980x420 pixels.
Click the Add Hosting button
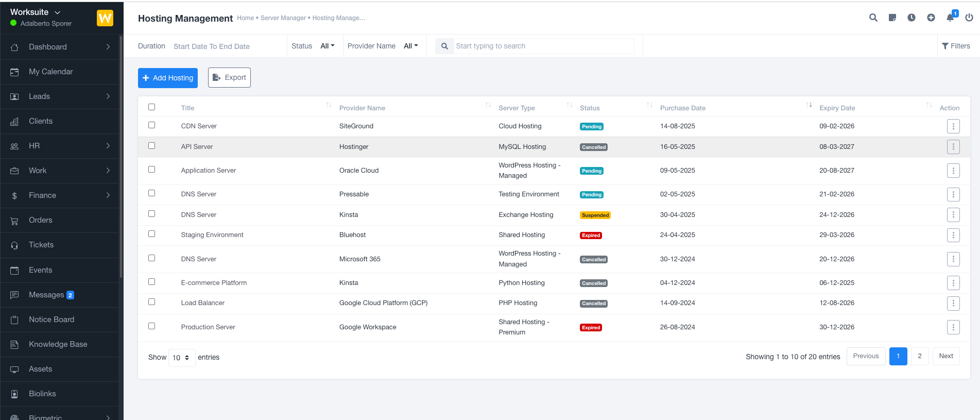pos(168,78)
